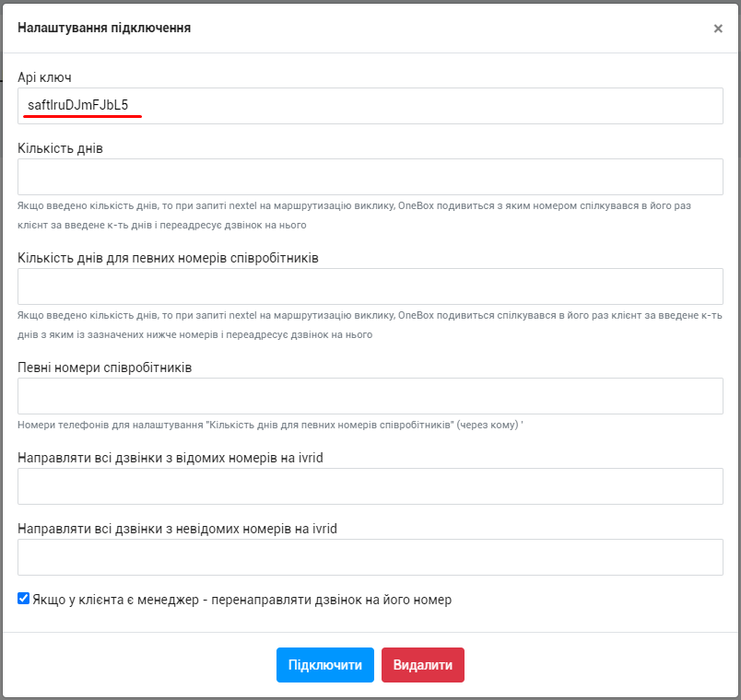Viewport: 741px width, 700px height.
Task: Click the 'Певні номери співробітників' label
Action: coord(104,367)
